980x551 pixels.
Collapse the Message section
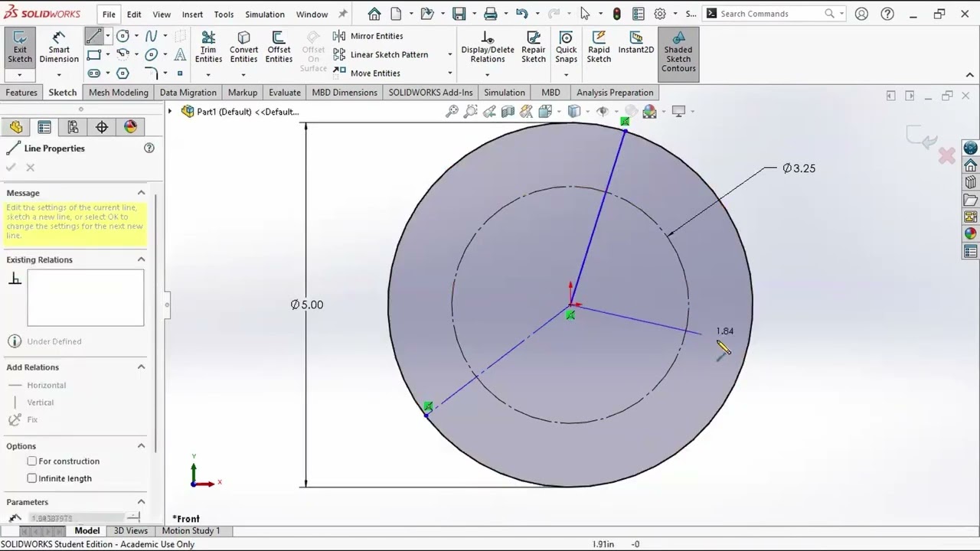pos(141,193)
